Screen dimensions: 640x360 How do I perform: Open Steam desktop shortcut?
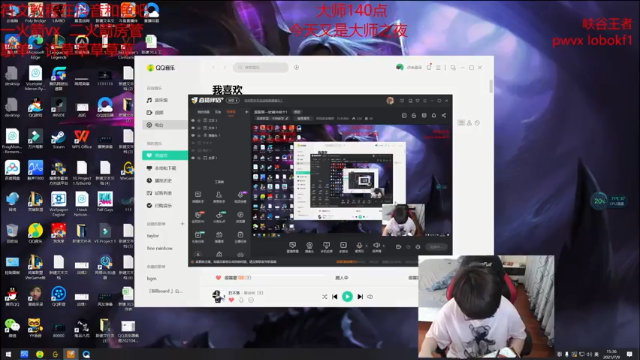coord(58,139)
